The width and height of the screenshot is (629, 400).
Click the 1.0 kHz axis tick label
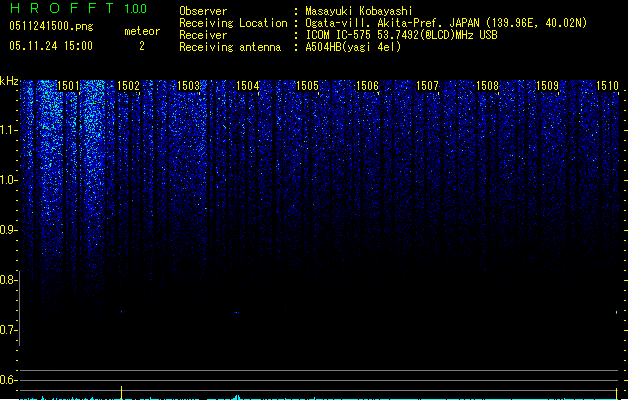pos(8,180)
